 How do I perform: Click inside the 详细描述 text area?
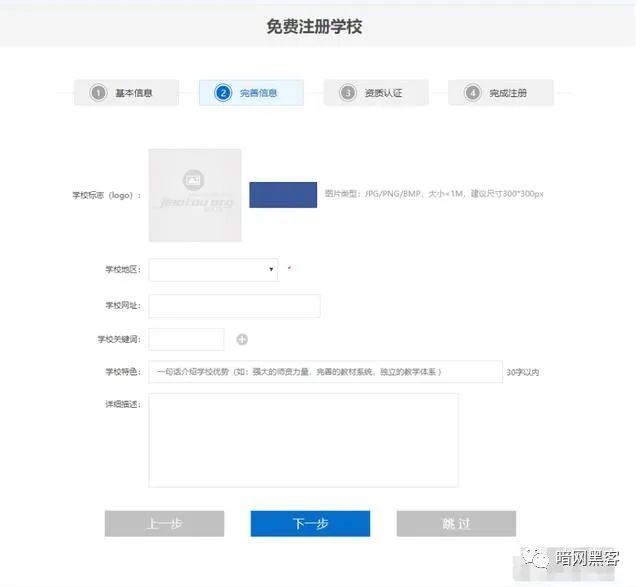click(303, 440)
